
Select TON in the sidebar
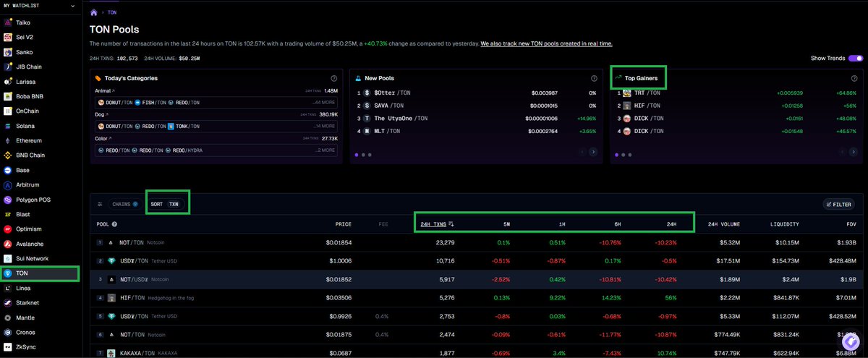pos(40,273)
